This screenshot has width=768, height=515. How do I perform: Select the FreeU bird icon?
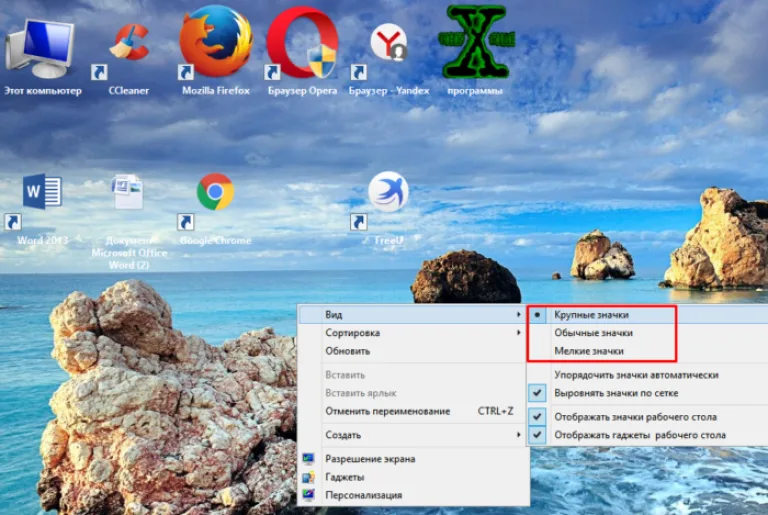click(389, 208)
